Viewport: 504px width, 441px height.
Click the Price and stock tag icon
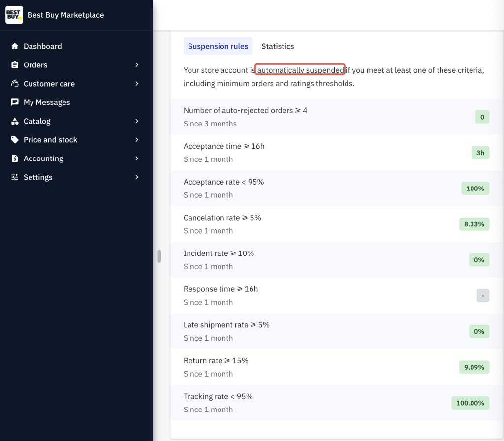15,140
